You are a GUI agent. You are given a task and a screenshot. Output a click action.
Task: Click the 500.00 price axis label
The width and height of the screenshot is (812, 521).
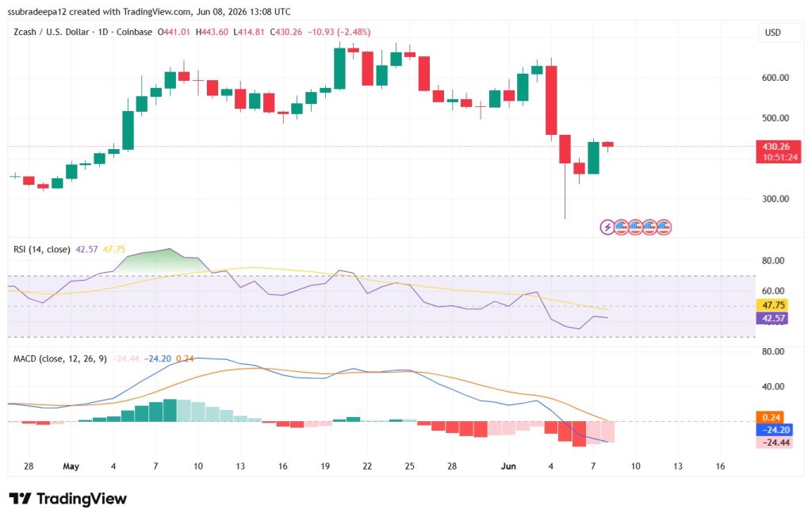tap(776, 118)
